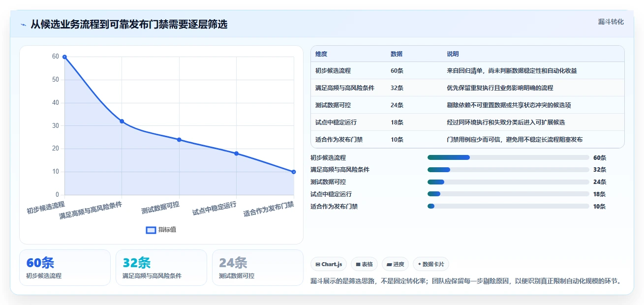Click the chart point at 满足高频与高风险条件 (32)
The height and width of the screenshot is (305, 644).
(122, 122)
